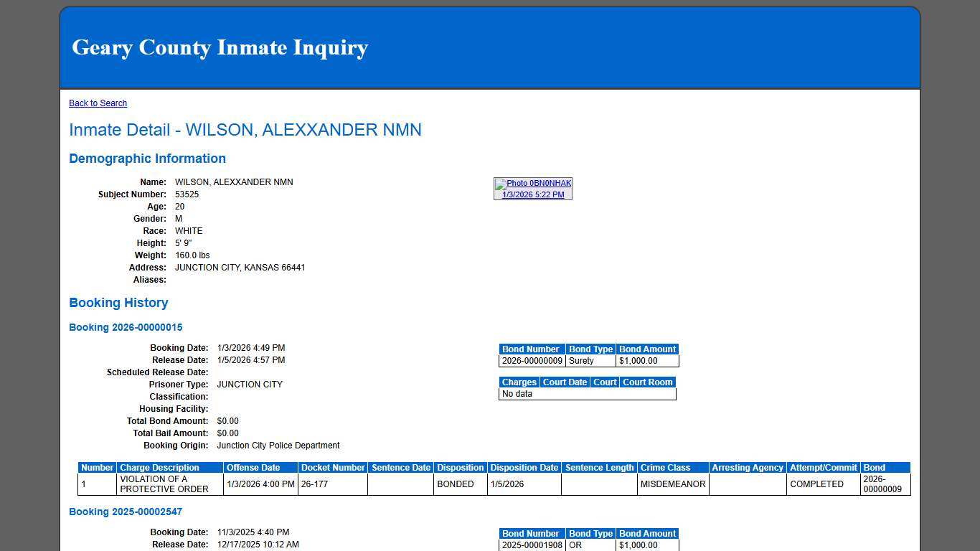This screenshot has height=551, width=980.
Task: Click the Court Date column header
Action: [565, 382]
